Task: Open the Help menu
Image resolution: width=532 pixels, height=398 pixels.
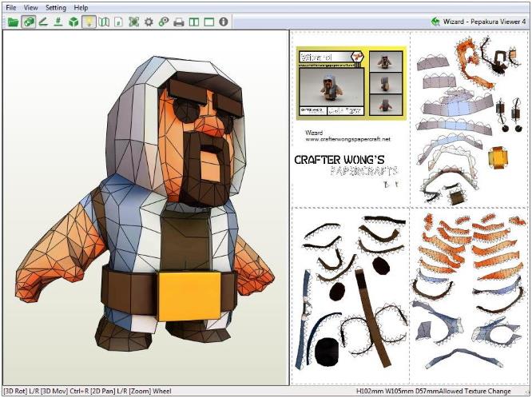Action: (x=81, y=7)
